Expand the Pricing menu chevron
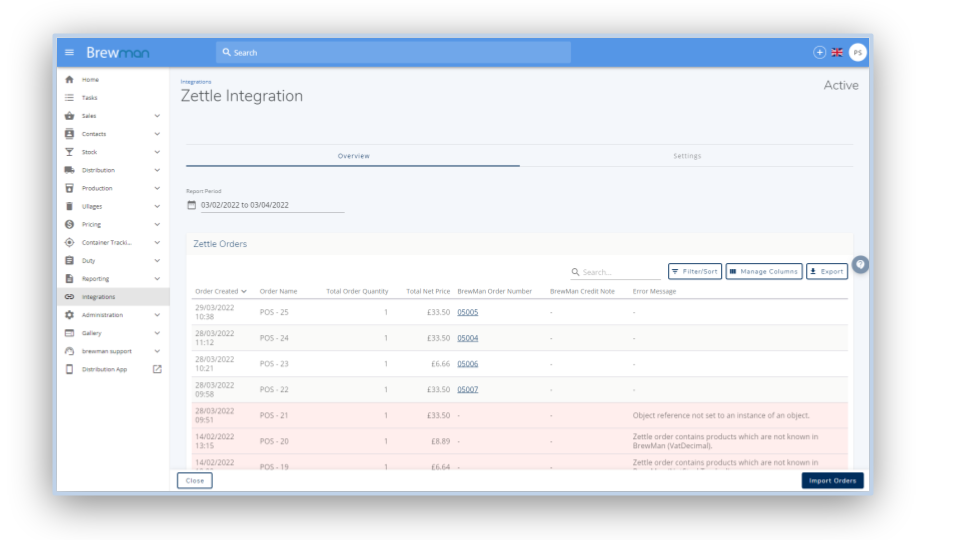The image size is (960, 540). (x=157, y=224)
